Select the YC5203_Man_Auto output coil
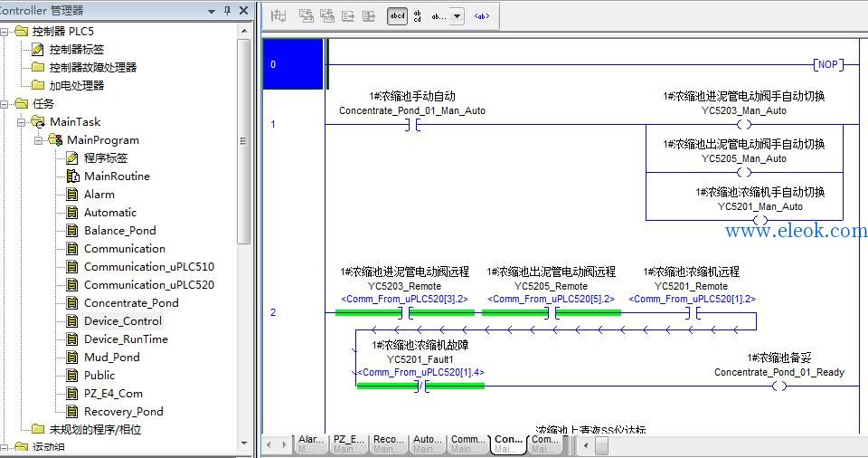Viewport: 868px width, 458px height. (x=744, y=125)
